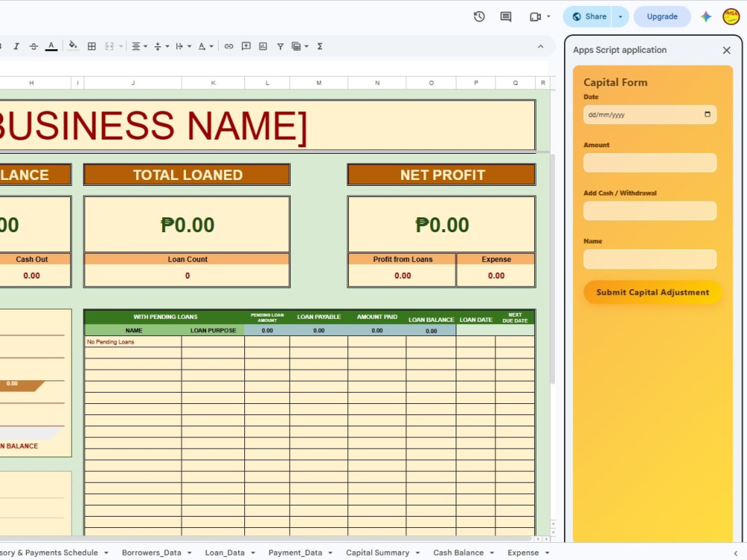Open the borders tool
Screen dimensions: 747x560
92,46
